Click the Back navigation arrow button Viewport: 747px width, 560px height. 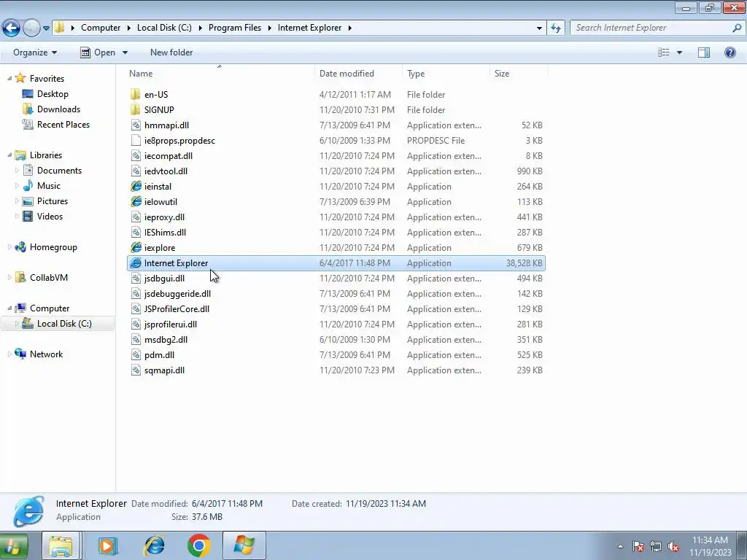(11, 28)
